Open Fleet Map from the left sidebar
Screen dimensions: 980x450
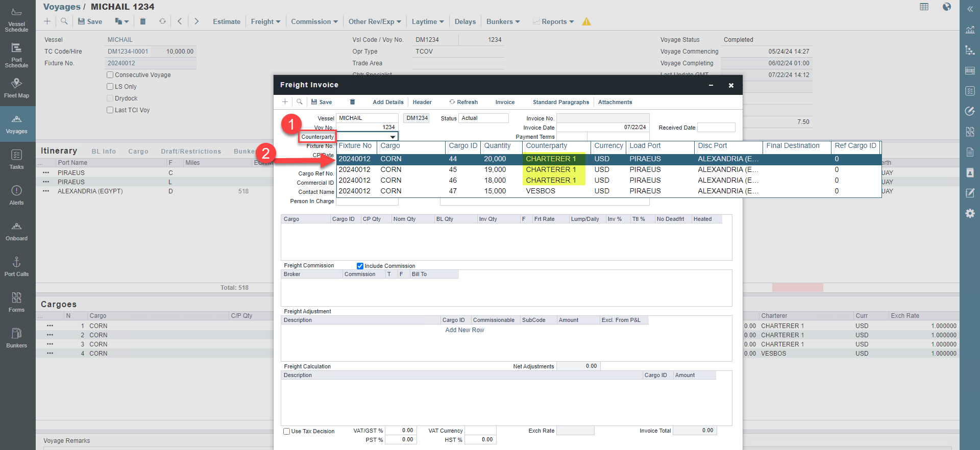click(16, 88)
